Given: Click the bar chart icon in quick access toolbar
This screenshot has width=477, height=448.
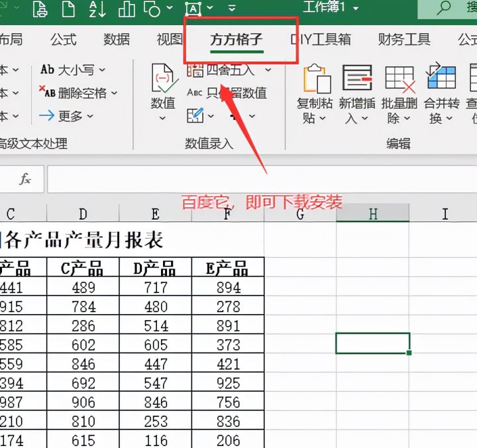Looking at the screenshot, I should [127, 9].
